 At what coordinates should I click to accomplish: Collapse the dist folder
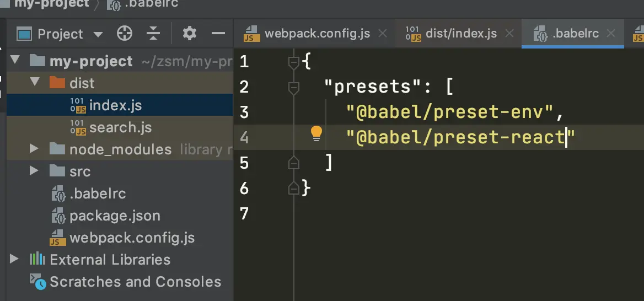pos(35,83)
